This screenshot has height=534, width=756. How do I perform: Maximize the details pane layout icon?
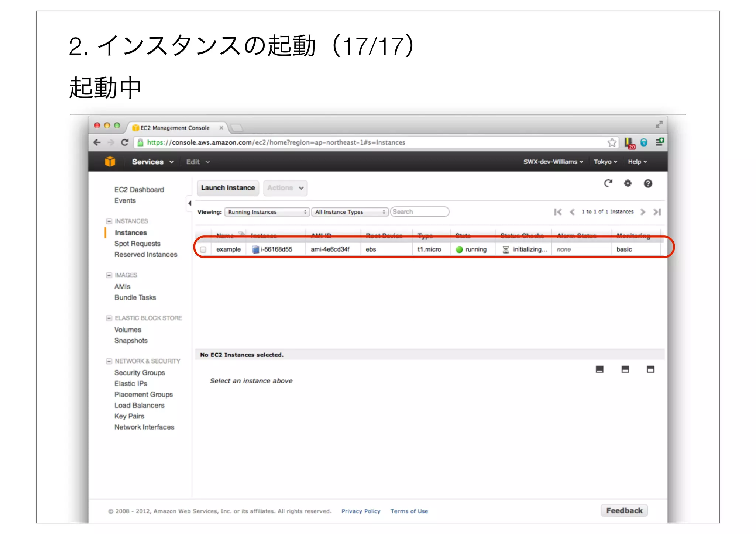tap(650, 369)
